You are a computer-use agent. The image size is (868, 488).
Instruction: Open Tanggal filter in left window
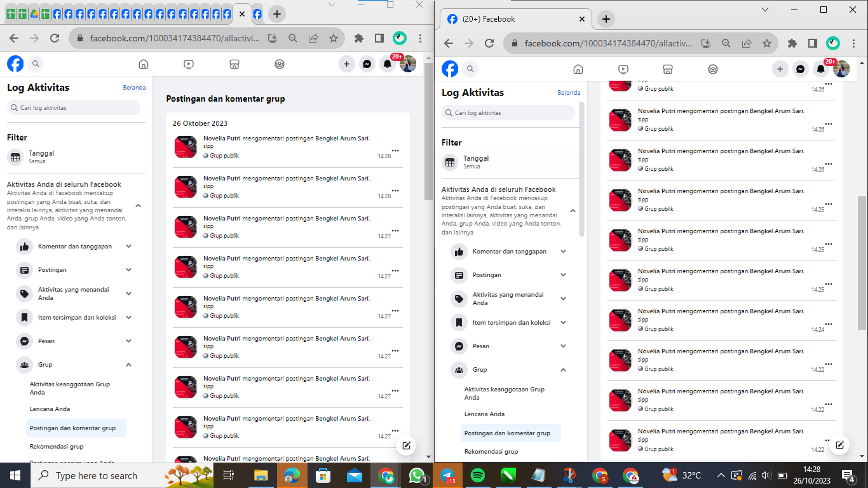click(x=76, y=157)
